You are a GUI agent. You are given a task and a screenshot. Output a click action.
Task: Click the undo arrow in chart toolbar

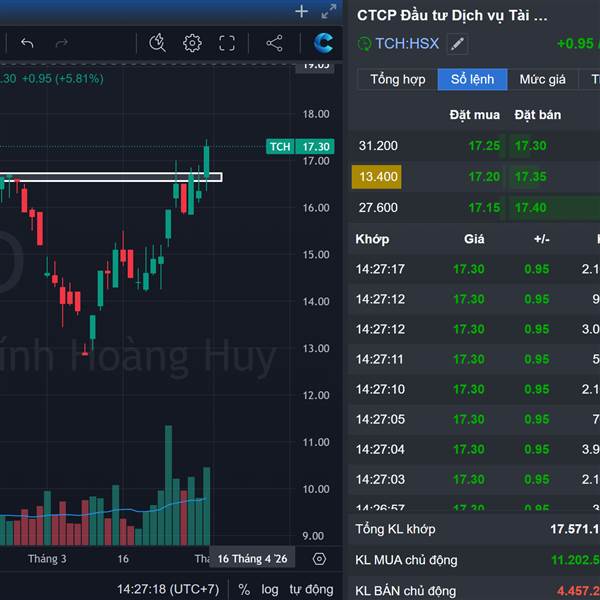click(x=27, y=43)
